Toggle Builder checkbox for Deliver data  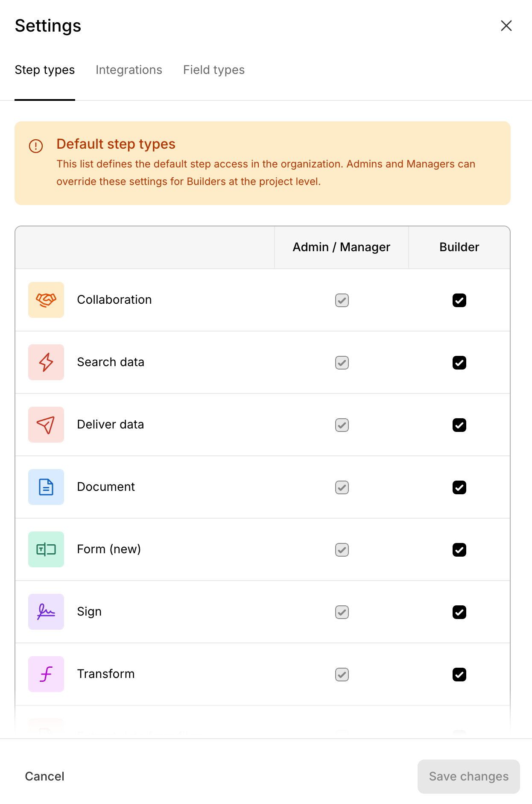(x=459, y=425)
